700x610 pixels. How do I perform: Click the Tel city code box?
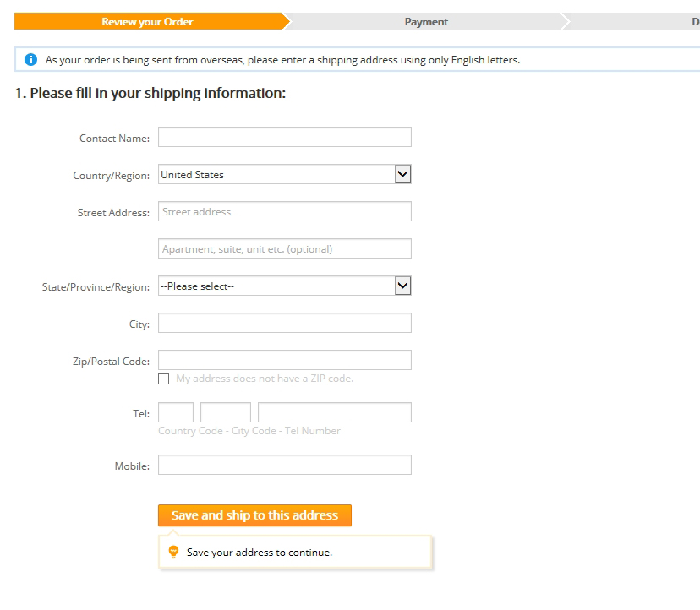coord(226,413)
